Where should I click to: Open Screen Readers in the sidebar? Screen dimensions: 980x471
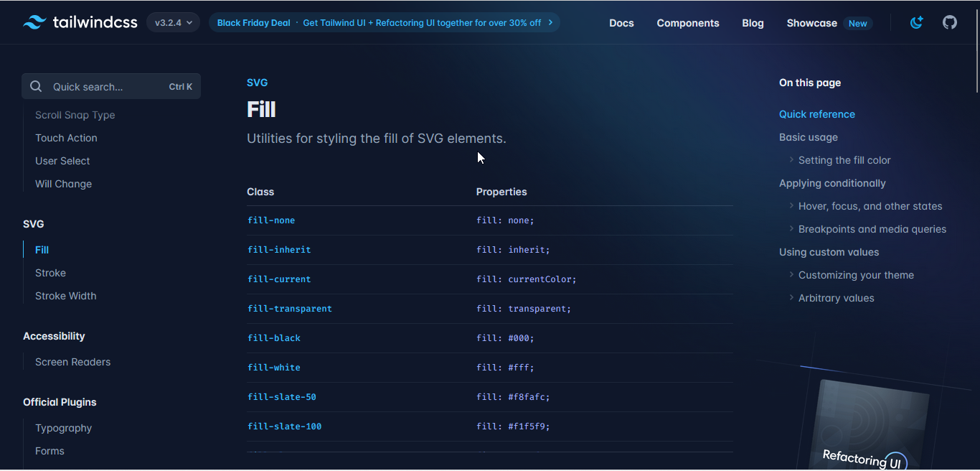pos(72,362)
